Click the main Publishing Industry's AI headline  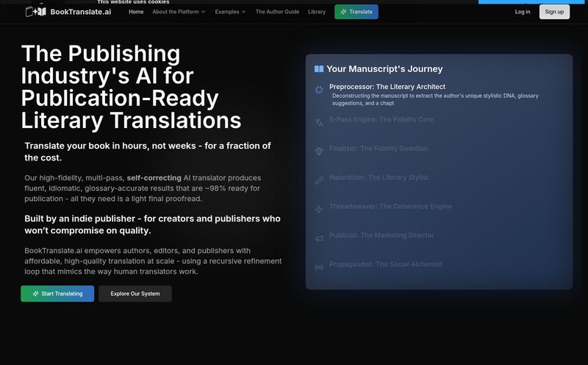tap(131, 87)
